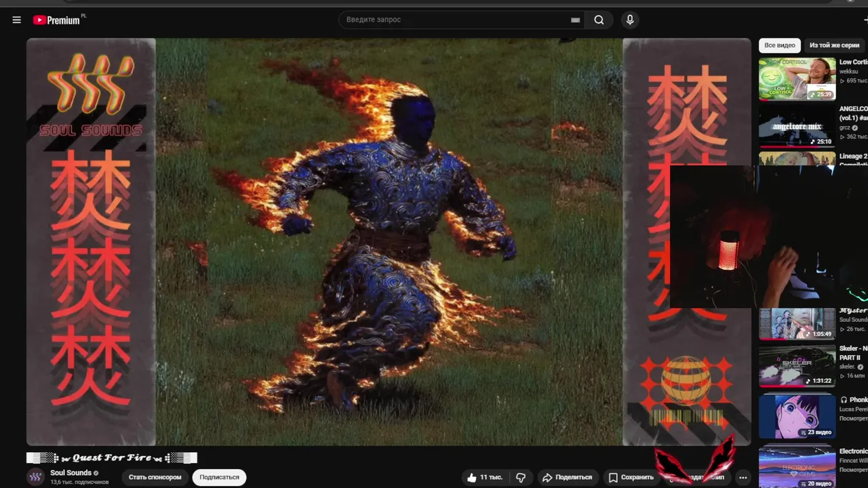This screenshot has height=488, width=868.
Task: Open the three-dot more actions menu
Action: point(743,477)
